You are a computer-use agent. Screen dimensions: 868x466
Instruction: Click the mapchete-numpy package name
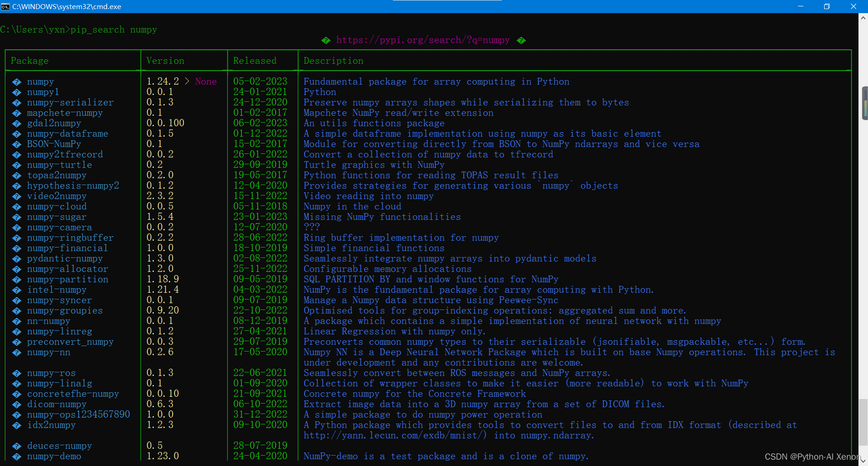[x=65, y=113]
